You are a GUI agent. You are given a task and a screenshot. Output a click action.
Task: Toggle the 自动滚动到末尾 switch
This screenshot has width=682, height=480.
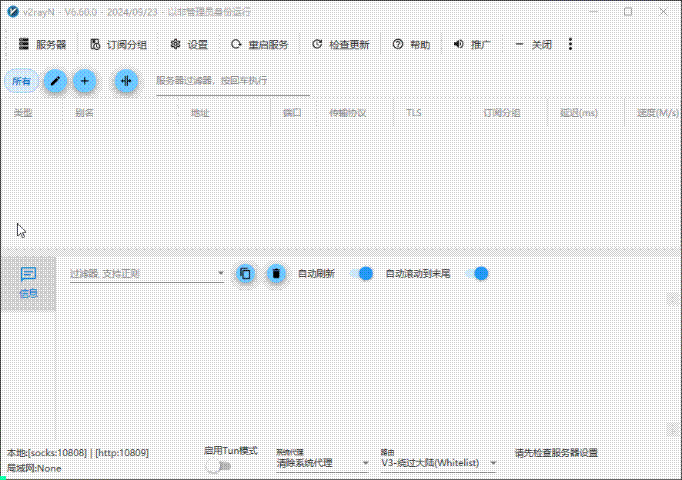(476, 273)
